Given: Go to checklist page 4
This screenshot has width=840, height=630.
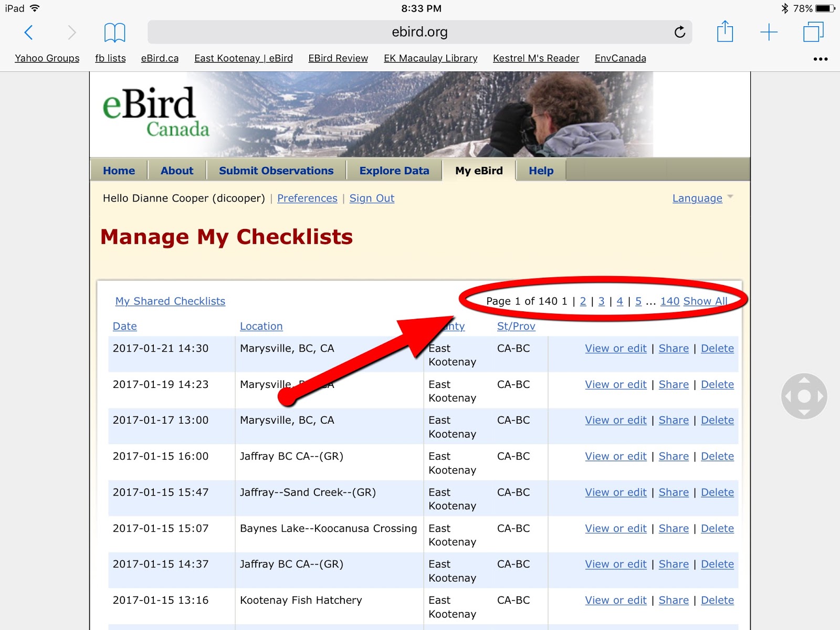Looking at the screenshot, I should (x=620, y=301).
